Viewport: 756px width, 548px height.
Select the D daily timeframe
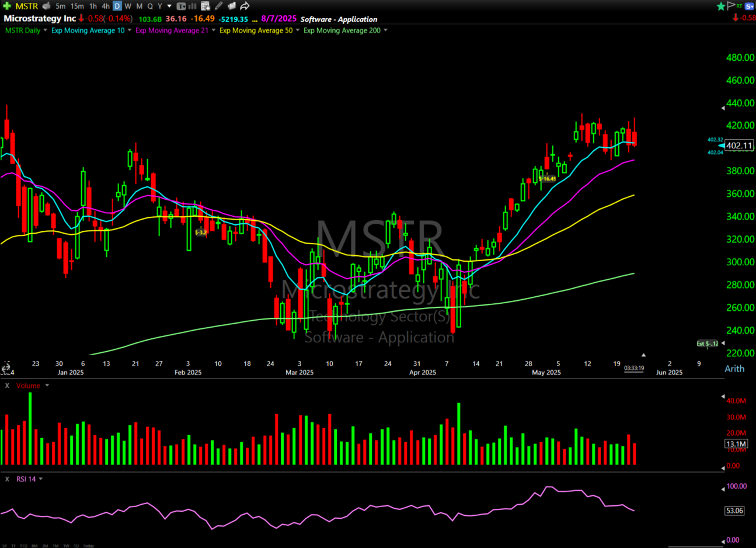tap(117, 6)
